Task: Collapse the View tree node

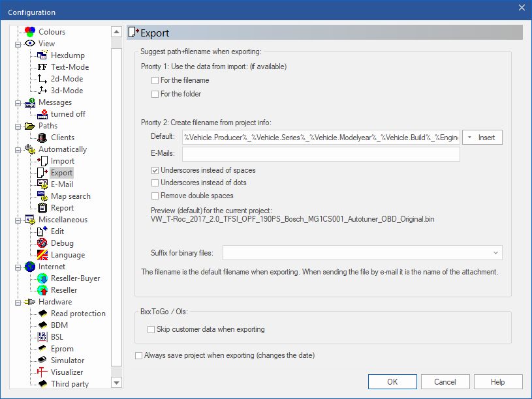Action: click(x=18, y=44)
